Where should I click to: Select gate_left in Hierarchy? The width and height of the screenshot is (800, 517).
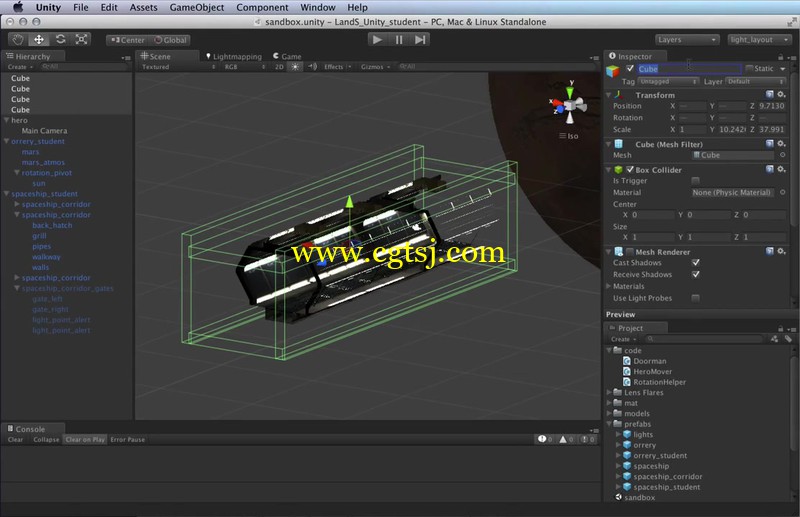47,299
